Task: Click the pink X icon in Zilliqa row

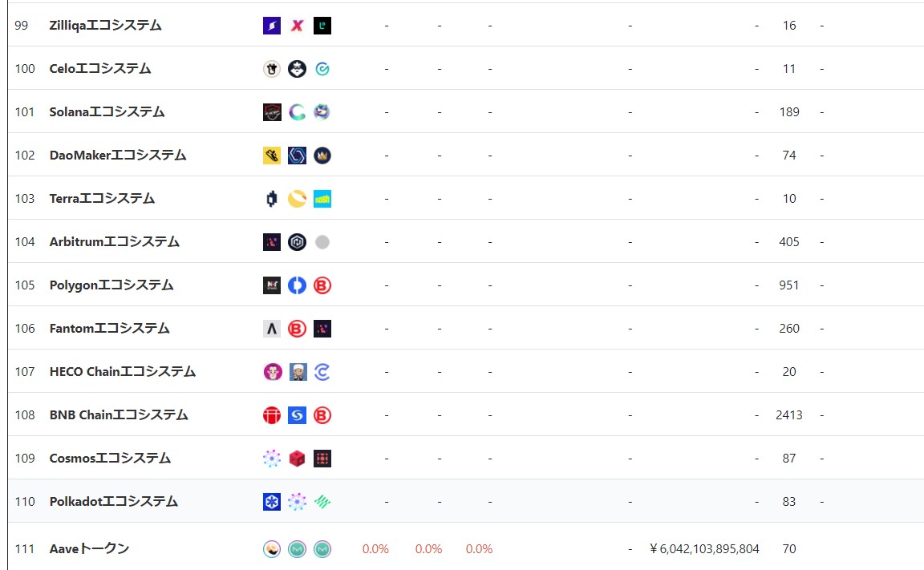Action: [x=297, y=26]
